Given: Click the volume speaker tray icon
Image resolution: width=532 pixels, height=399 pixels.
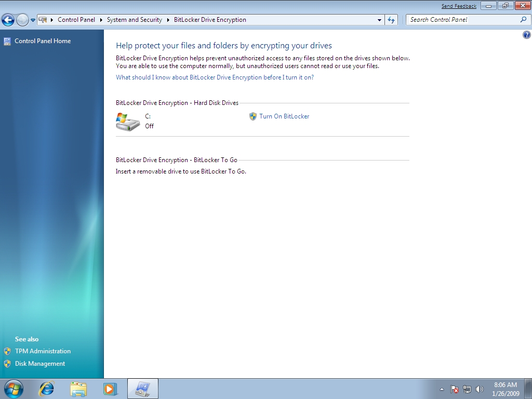Looking at the screenshot, I should pyautogui.click(x=480, y=389).
